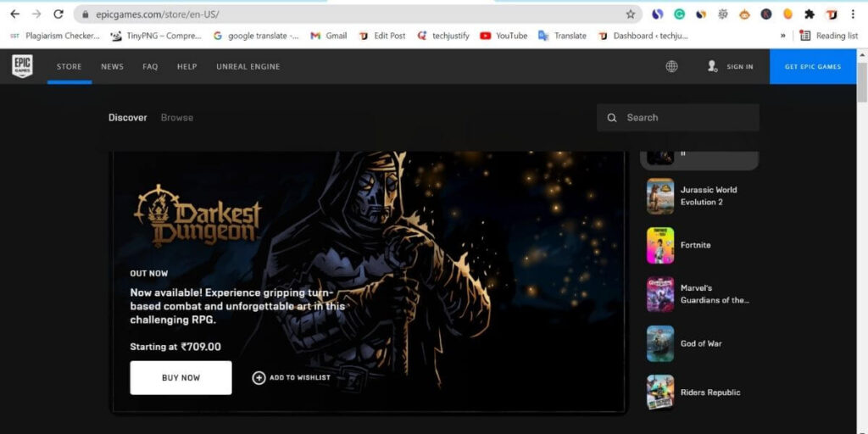The image size is (868, 434).
Task: Reload the page with the refresh icon
Action: click(58, 14)
